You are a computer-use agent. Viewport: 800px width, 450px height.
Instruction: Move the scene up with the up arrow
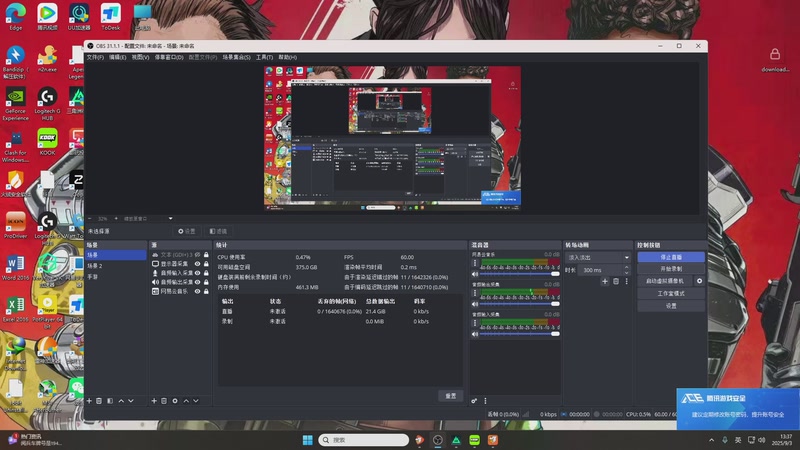point(121,401)
